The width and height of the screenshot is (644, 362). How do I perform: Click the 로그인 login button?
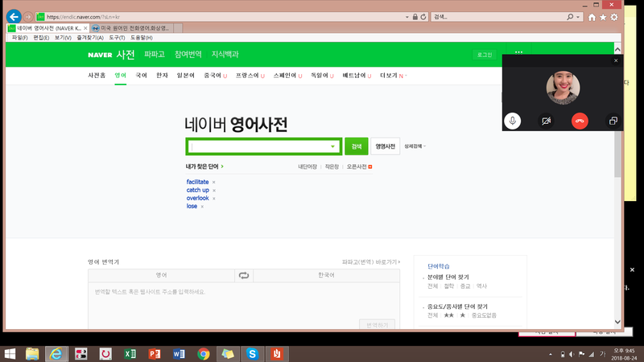click(485, 55)
